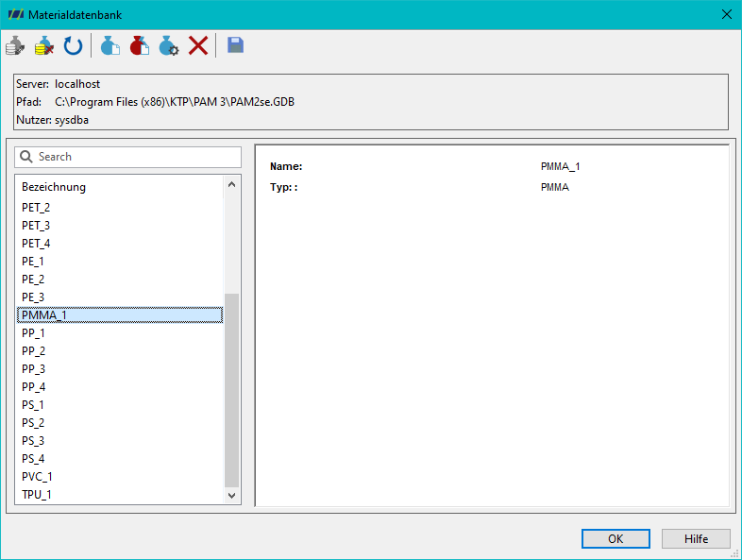Image resolution: width=742 pixels, height=560 pixels.
Task: Click the blue bag with gear icon
Action: 169,46
